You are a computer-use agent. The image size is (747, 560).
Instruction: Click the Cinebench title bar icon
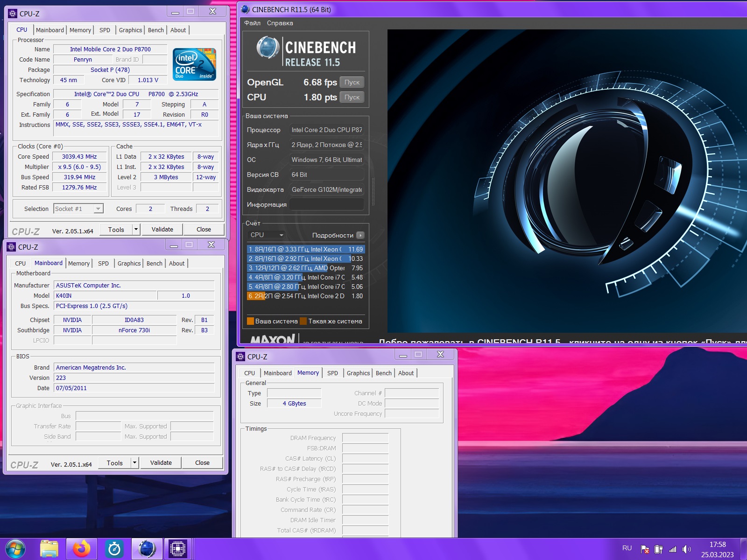246,9
